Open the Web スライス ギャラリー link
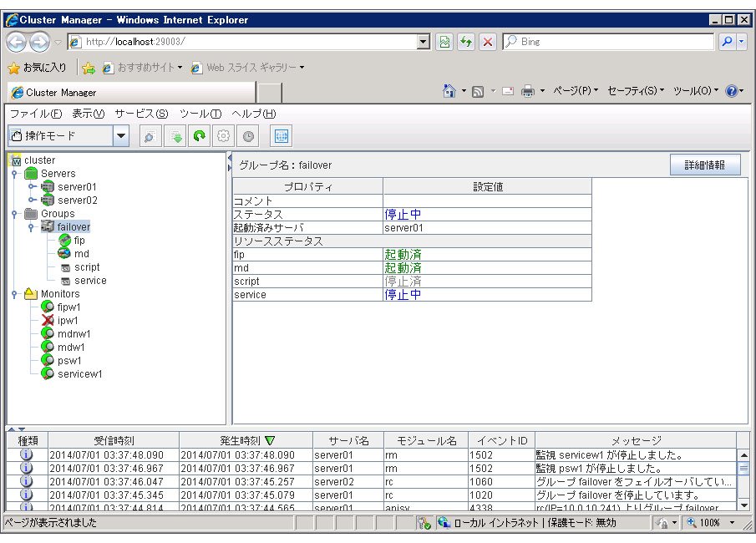Viewport: 756px width, 543px height. (248, 68)
